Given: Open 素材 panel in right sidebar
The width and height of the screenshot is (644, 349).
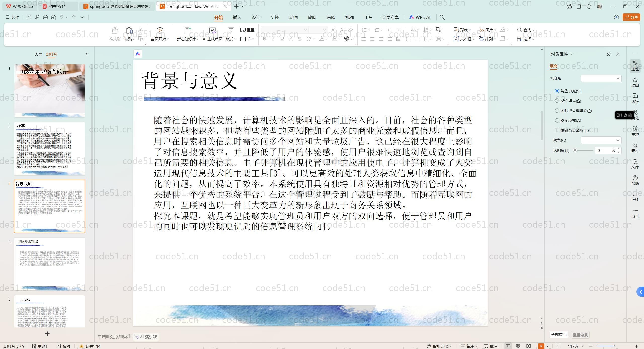Looking at the screenshot, I should (635, 147).
